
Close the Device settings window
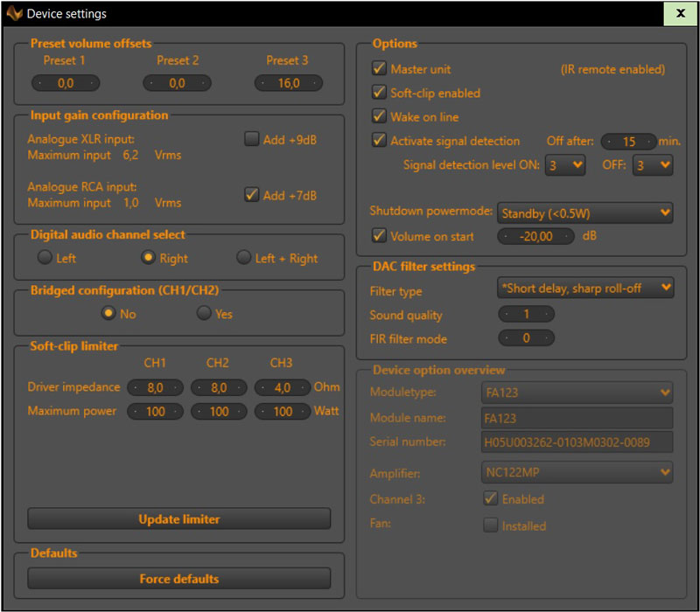coord(681,13)
